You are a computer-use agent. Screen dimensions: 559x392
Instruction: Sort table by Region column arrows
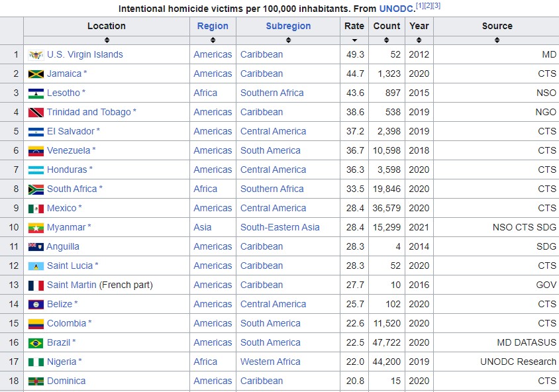click(x=213, y=40)
